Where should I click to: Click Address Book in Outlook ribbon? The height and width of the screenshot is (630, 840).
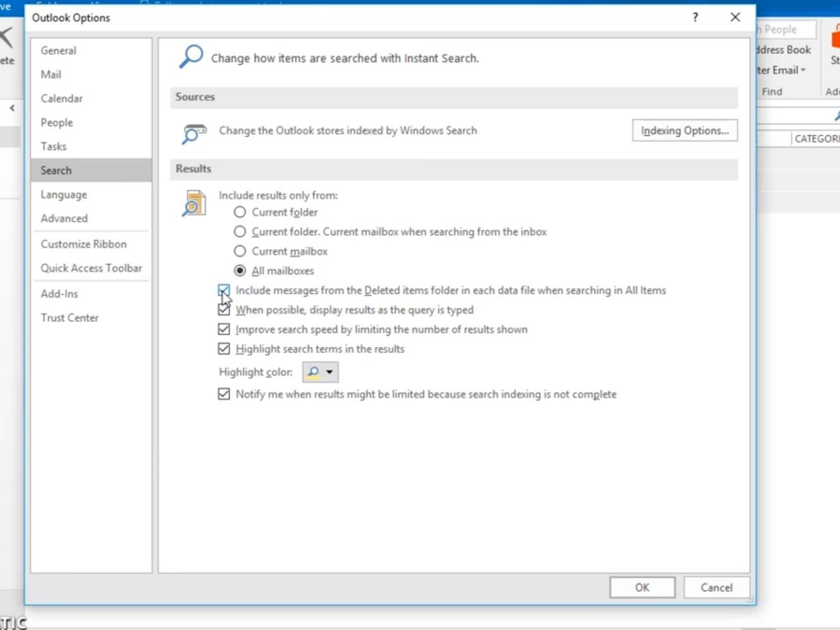pyautogui.click(x=784, y=50)
